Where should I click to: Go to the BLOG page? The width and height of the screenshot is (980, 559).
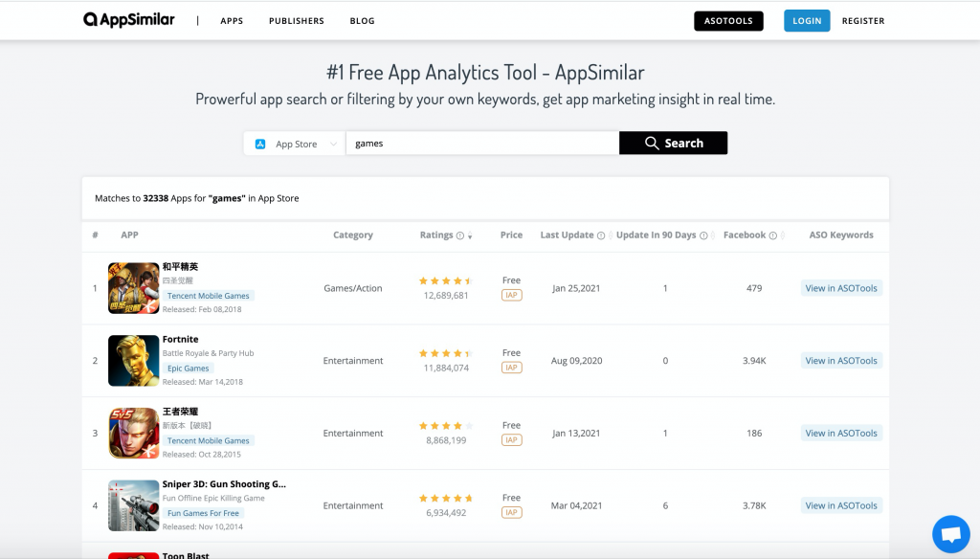coord(362,21)
